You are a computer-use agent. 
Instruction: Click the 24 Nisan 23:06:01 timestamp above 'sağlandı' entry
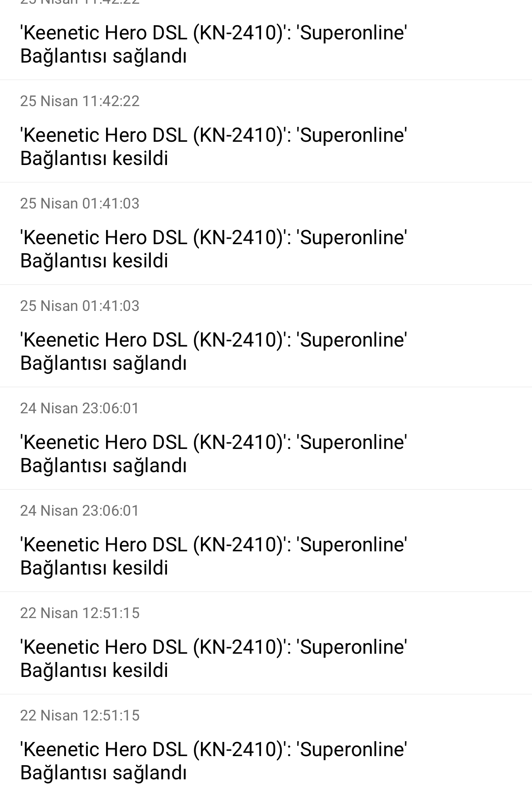[80, 408]
